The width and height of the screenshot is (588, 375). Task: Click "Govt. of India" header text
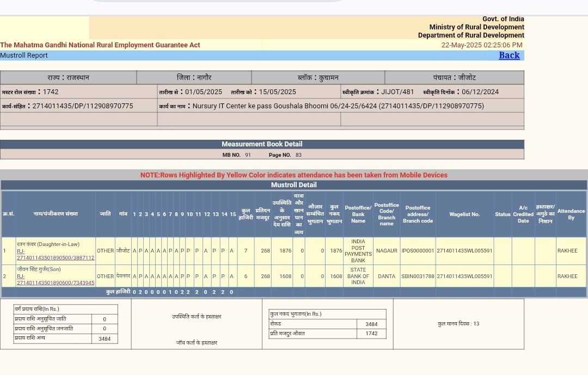503,19
